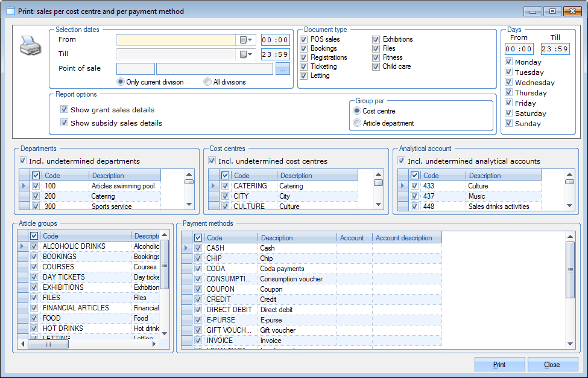Click the window icon in title bar
The image size is (588, 378).
[10, 11]
